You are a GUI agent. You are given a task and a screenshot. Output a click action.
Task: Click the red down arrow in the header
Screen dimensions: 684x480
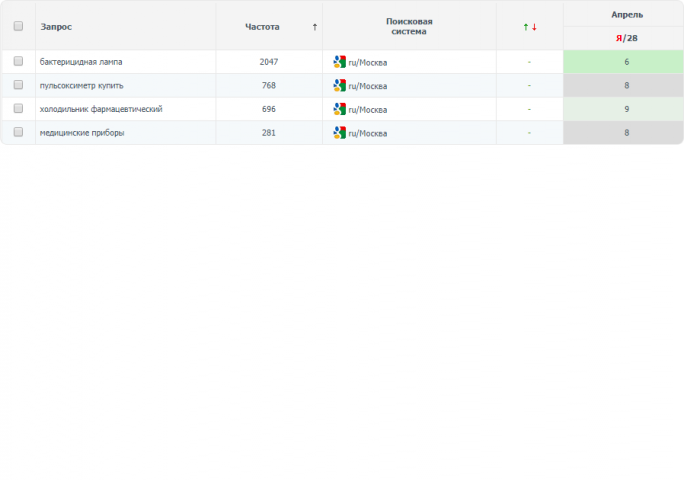pos(534,27)
